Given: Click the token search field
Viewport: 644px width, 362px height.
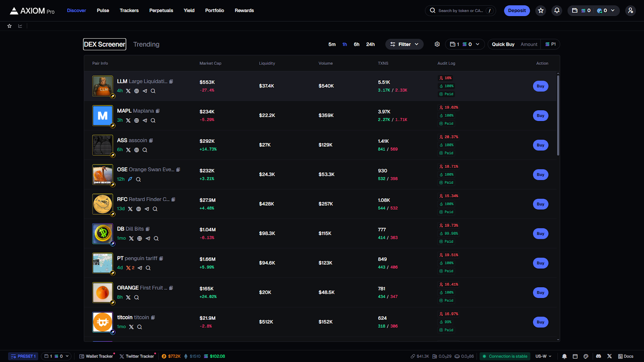Looking at the screenshot, I should pos(460,10).
